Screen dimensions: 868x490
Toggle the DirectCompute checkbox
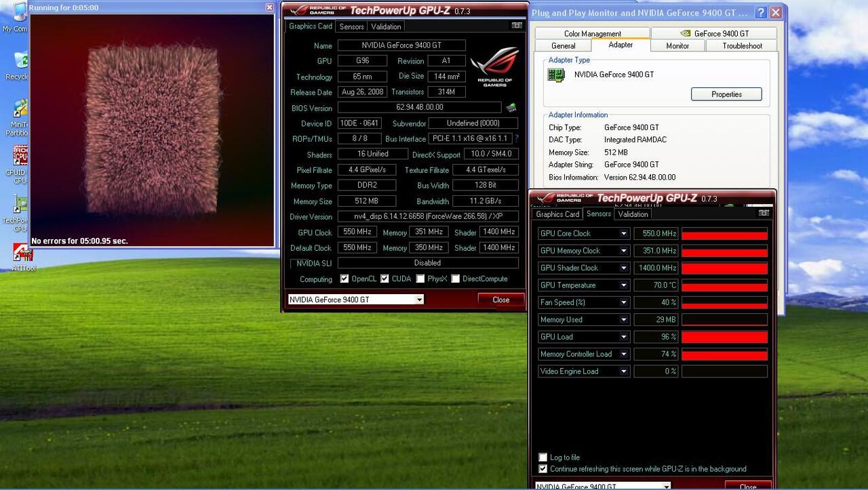tap(456, 279)
